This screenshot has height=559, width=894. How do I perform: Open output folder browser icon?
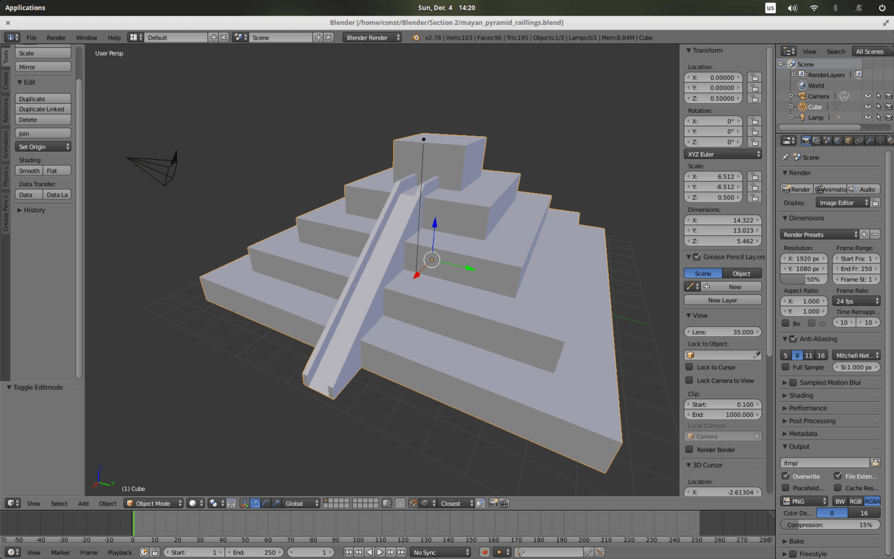pyautogui.click(x=875, y=463)
